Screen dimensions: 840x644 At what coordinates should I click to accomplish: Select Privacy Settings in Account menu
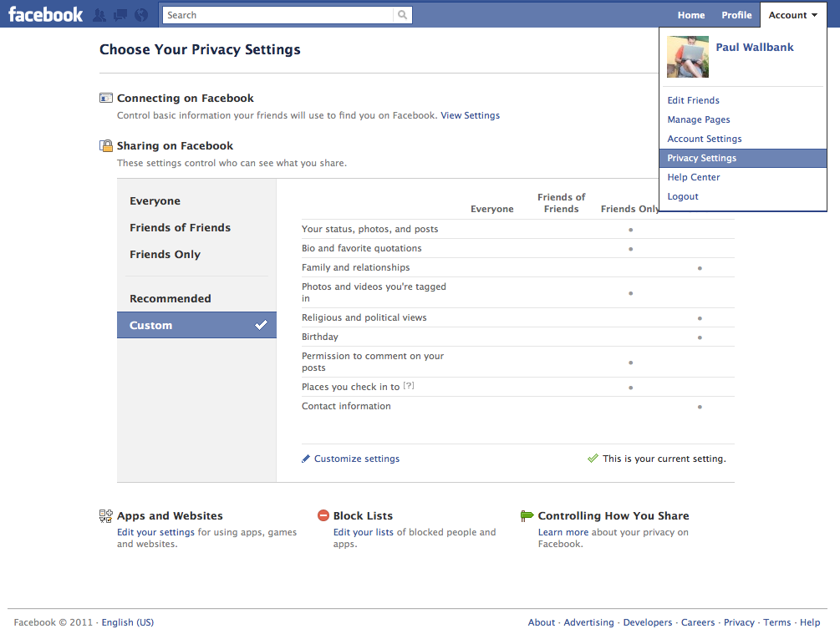point(701,159)
